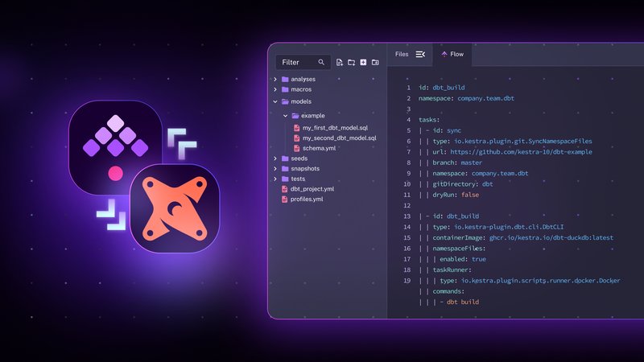Select the example folder icon
The width and height of the screenshot is (644, 362).
coord(295,116)
